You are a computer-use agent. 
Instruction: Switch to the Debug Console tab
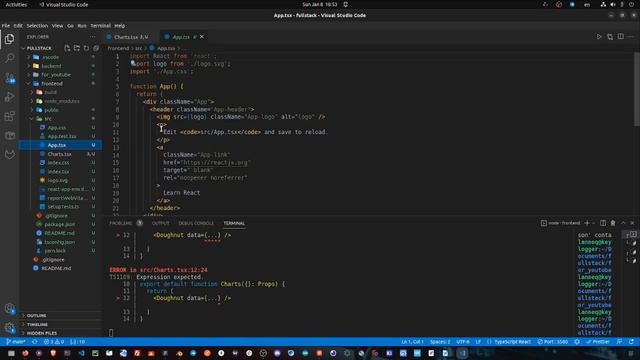tap(196, 223)
